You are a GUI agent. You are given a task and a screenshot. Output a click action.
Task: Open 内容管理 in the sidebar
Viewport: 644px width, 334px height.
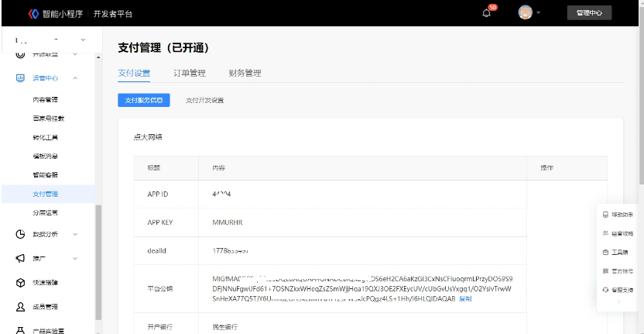[x=45, y=99]
